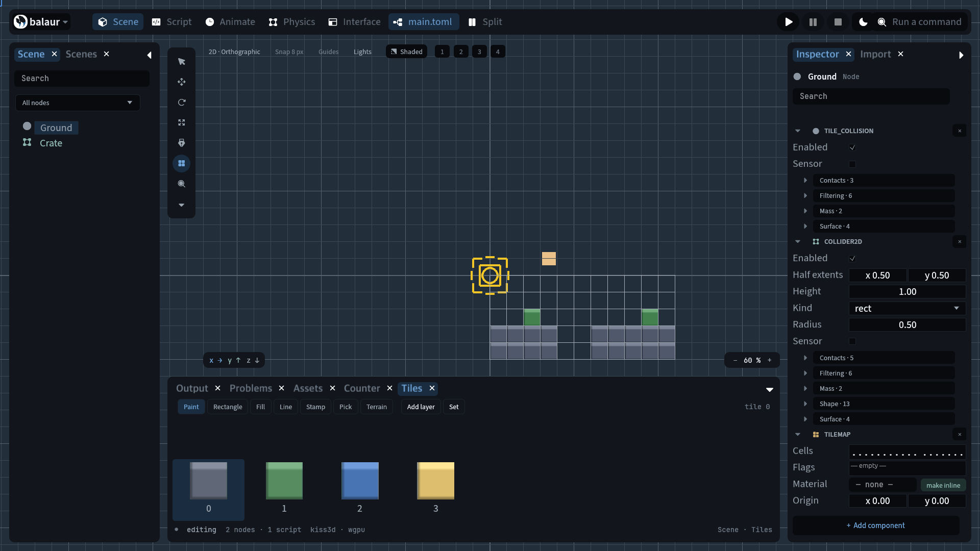Screen dimensions: 980x551
Task: Select the paint bucket tool
Action: tap(181, 143)
